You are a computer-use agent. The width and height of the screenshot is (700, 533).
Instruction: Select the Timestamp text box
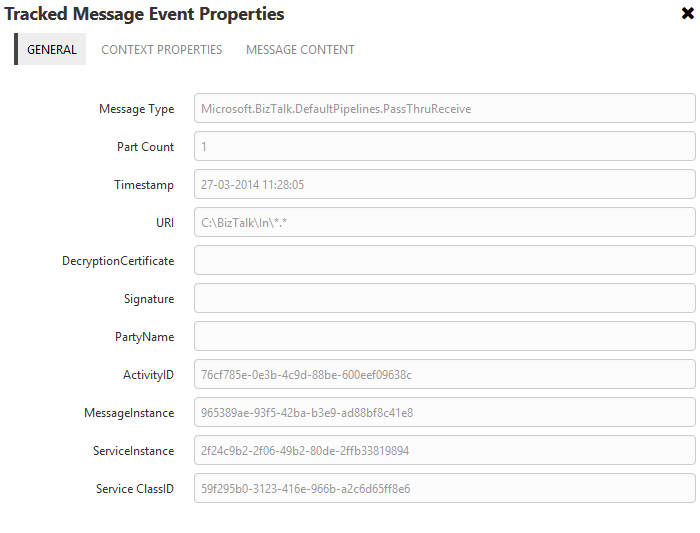(444, 185)
